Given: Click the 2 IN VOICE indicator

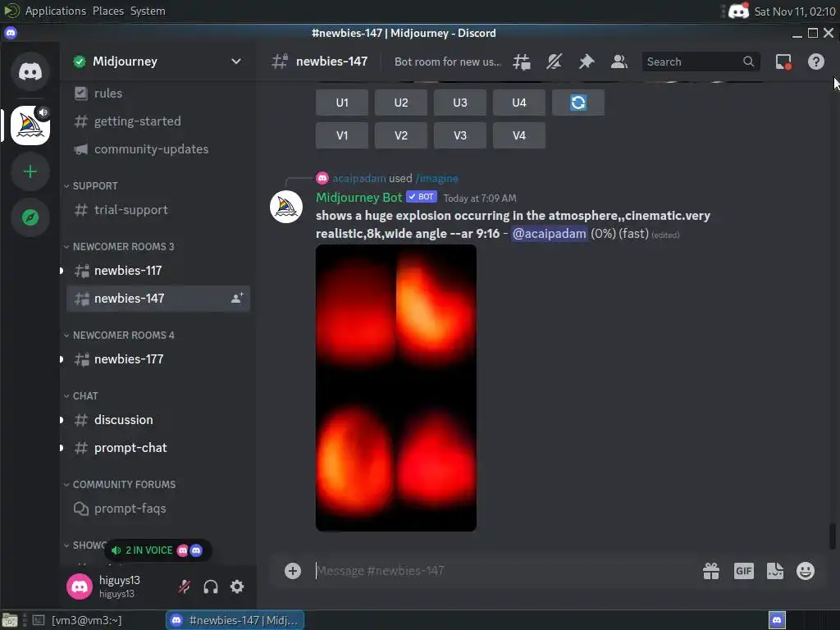Looking at the screenshot, I should click(x=157, y=550).
